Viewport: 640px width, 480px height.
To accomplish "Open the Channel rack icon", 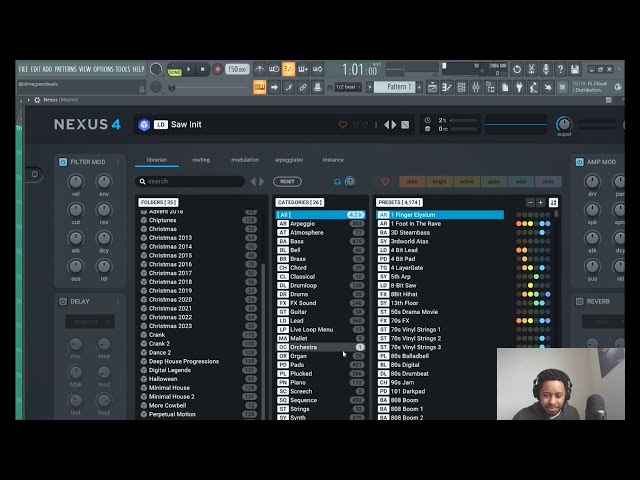I will pos(461,87).
